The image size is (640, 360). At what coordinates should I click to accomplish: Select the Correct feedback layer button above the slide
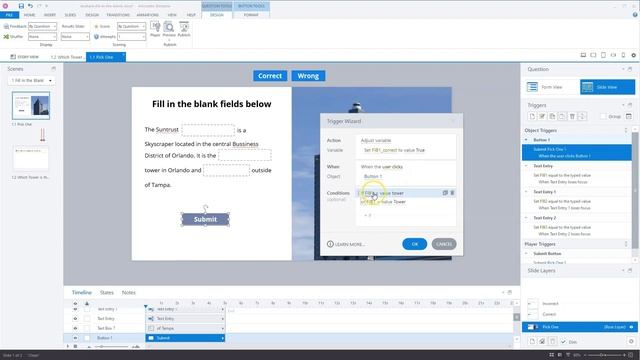(x=270, y=76)
